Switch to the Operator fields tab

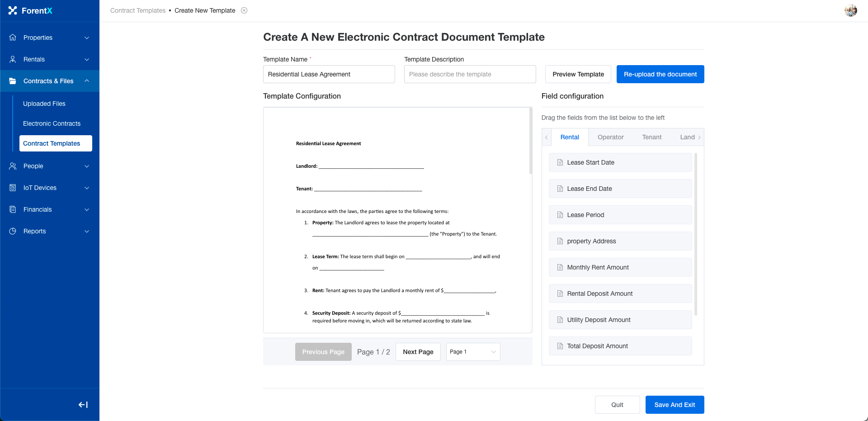[x=610, y=137]
